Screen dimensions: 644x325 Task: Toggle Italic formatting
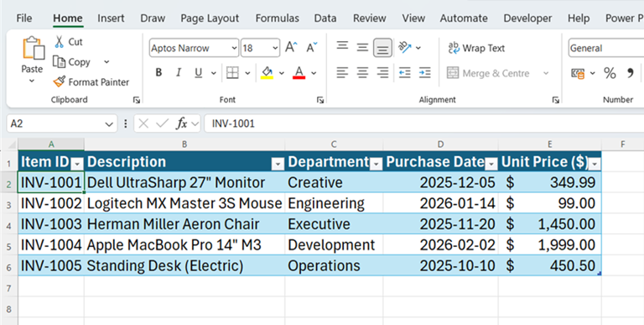(x=179, y=73)
